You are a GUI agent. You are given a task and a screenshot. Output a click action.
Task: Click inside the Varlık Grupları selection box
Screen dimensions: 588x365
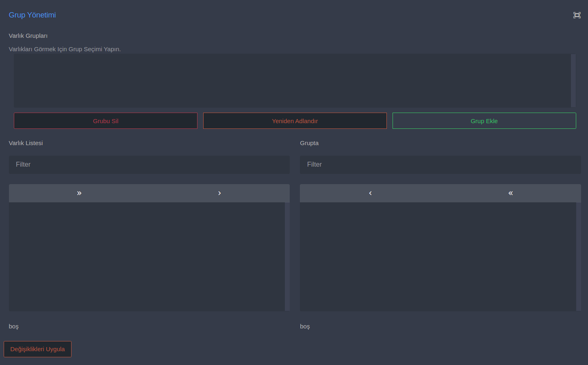[292, 80]
